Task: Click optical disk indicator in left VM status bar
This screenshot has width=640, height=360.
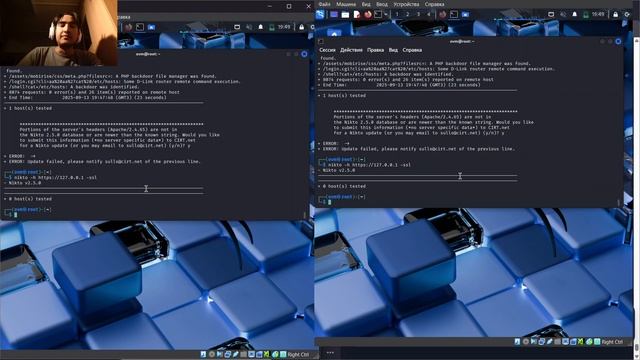Action: [x=211, y=355]
